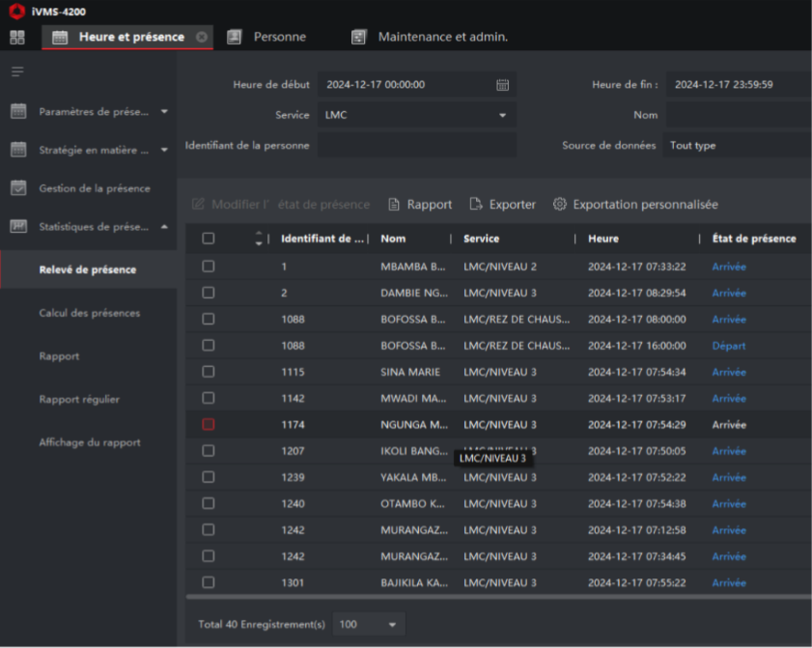Open the start time calendar picker icon
The width and height of the screenshot is (812, 648).
pos(502,85)
